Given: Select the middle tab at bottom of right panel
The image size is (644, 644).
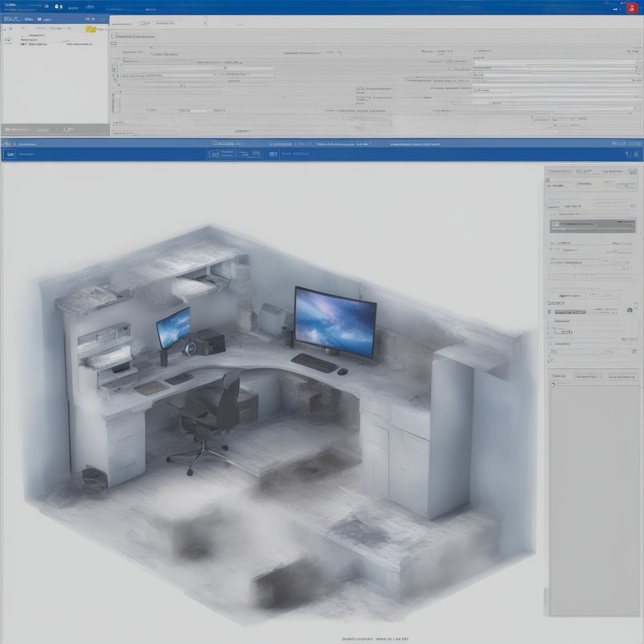Looking at the screenshot, I should [587, 376].
